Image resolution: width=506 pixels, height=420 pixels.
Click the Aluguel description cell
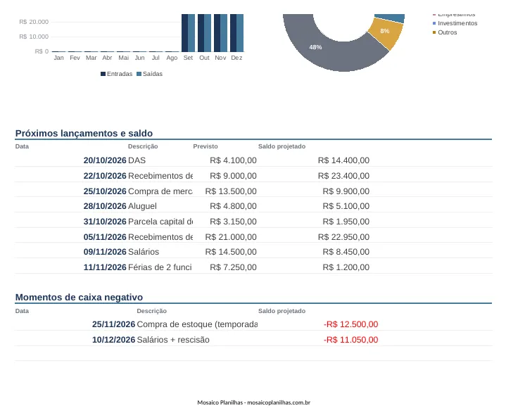(x=142, y=206)
